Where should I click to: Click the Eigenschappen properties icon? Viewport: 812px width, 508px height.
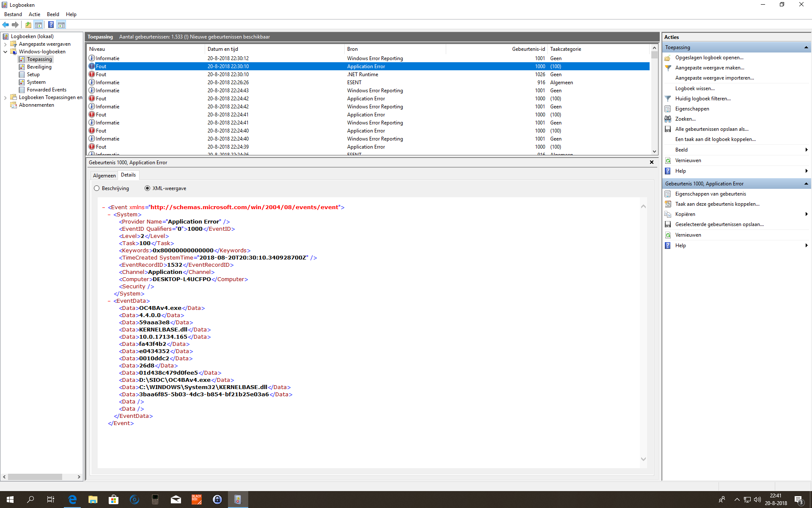(x=668, y=109)
